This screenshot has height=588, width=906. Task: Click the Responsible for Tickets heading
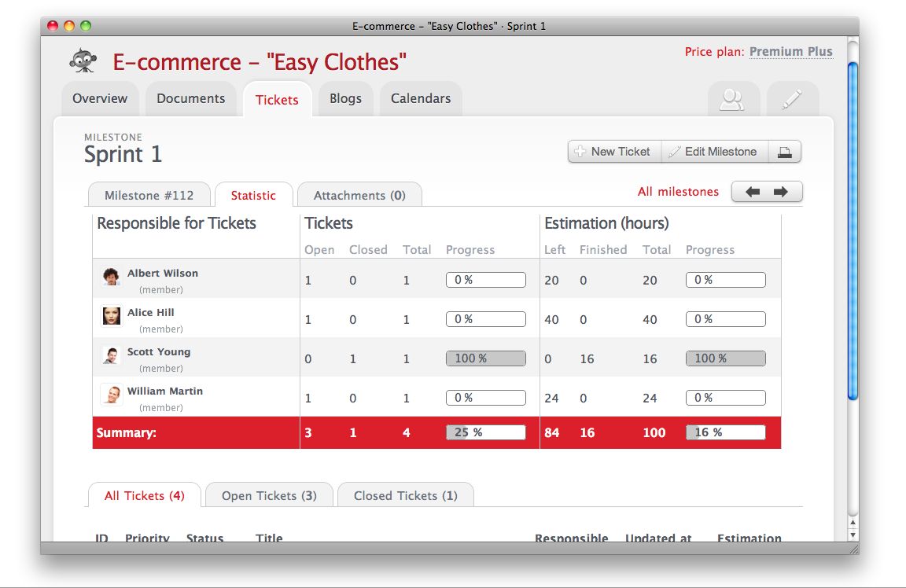pyautogui.click(x=176, y=223)
